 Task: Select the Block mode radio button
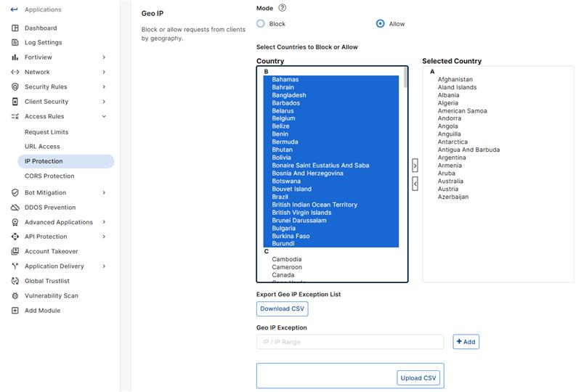click(261, 24)
